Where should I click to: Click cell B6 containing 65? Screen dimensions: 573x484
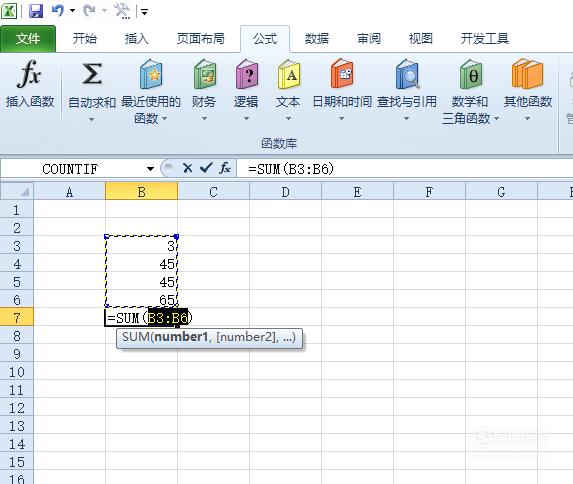click(x=141, y=299)
